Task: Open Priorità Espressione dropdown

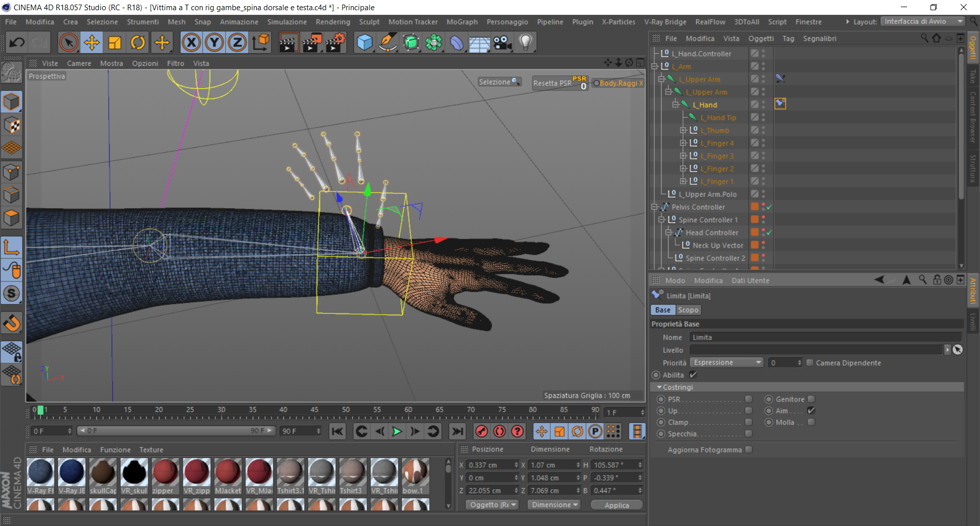Action: pos(727,363)
